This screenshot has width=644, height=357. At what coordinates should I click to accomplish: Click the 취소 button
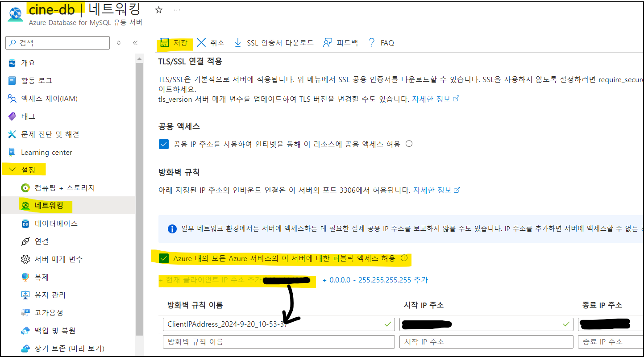210,43
